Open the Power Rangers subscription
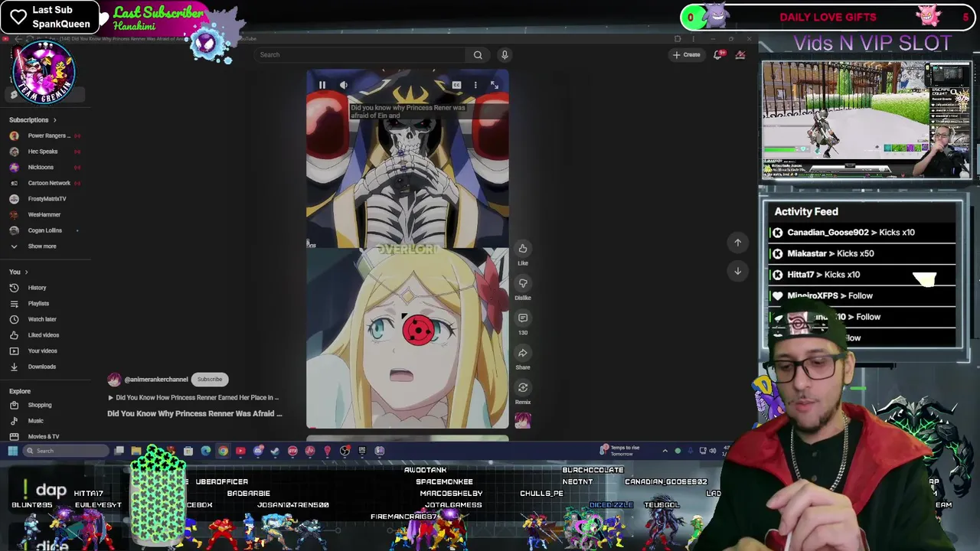This screenshot has height=551, width=980. (x=44, y=135)
